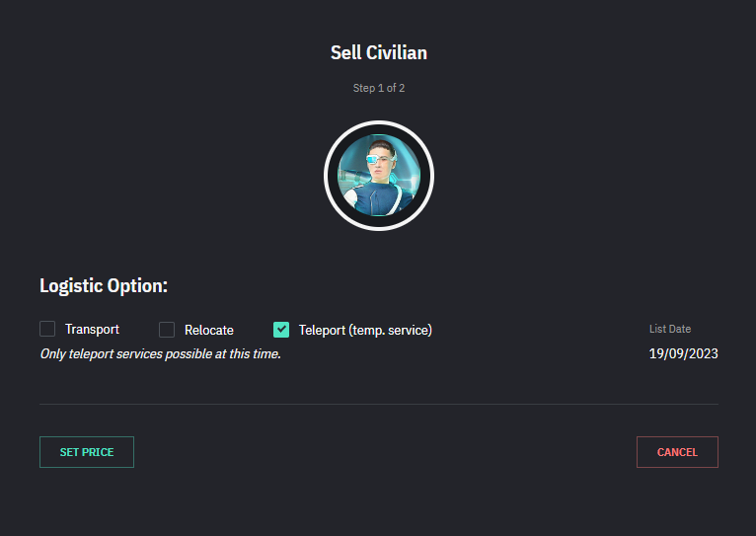Click the checkmark icon beside Teleport
Screen dimensions: 756x536
click(281, 330)
